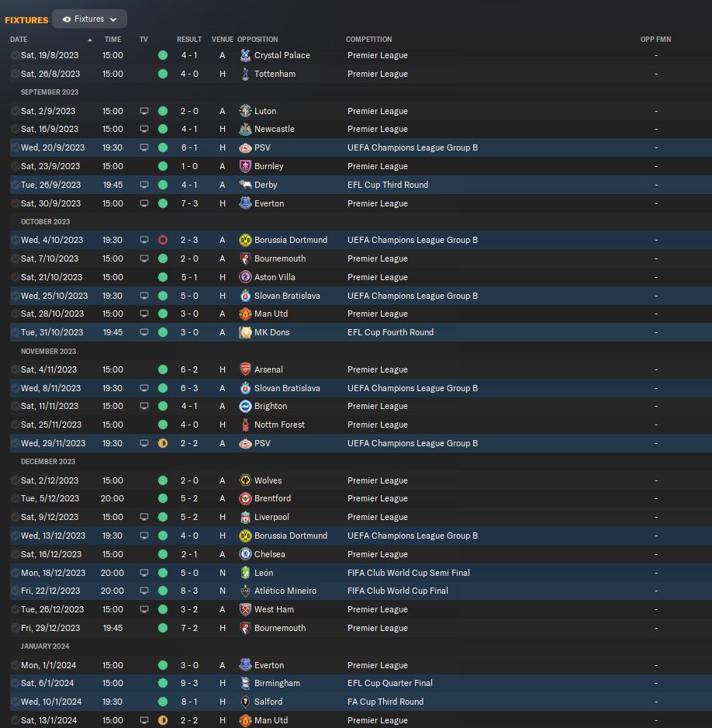Sort by the RESULT column header

tap(188, 40)
